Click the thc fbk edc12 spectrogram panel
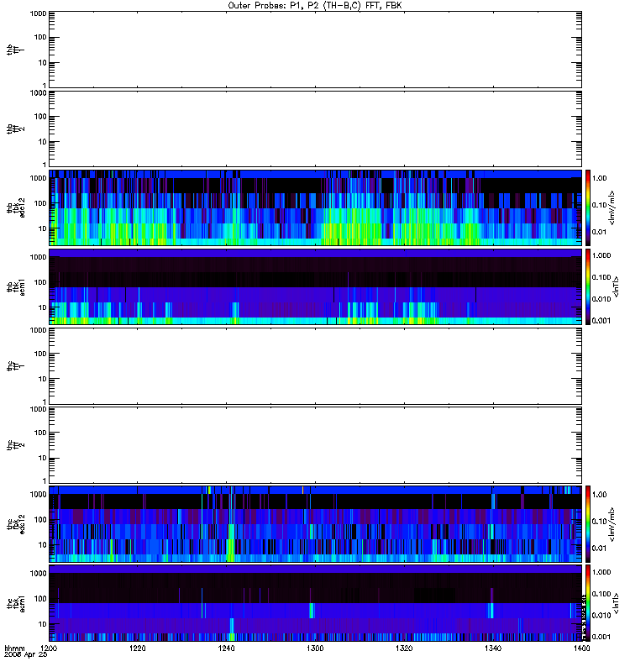The image size is (630, 672). pos(316,524)
